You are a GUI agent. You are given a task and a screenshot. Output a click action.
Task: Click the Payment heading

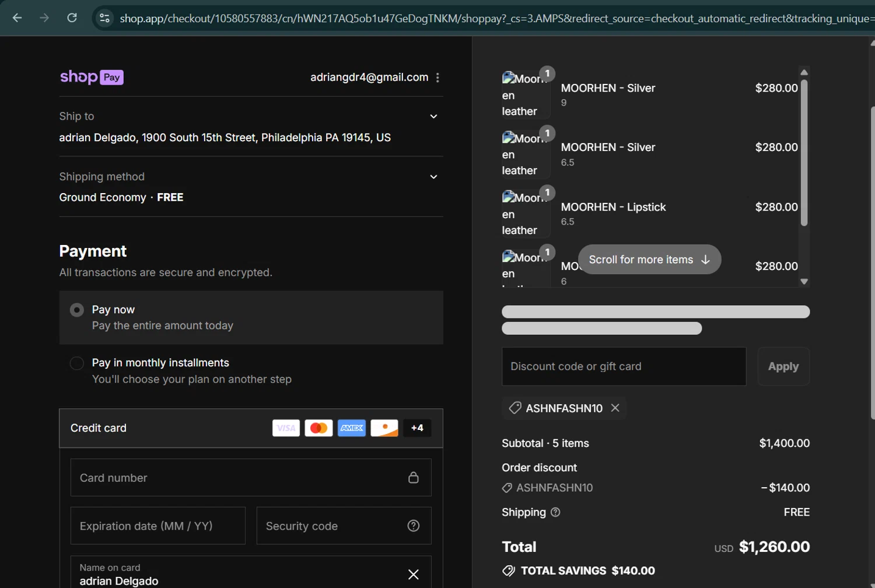pyautogui.click(x=93, y=251)
